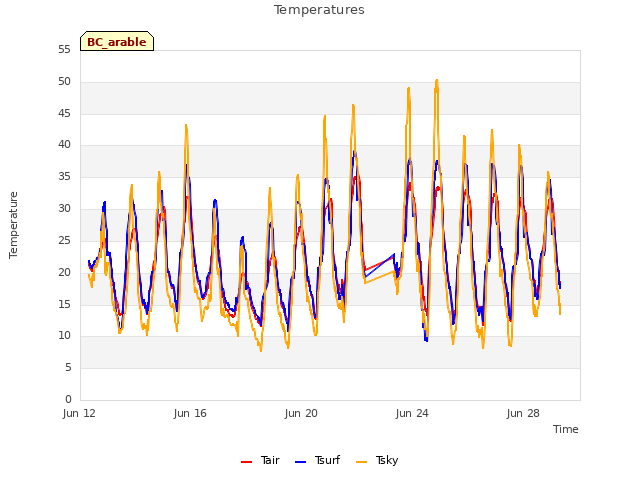640x480 pixels.
Task: Click the 10 y-axis tick value
Action: (64, 336)
